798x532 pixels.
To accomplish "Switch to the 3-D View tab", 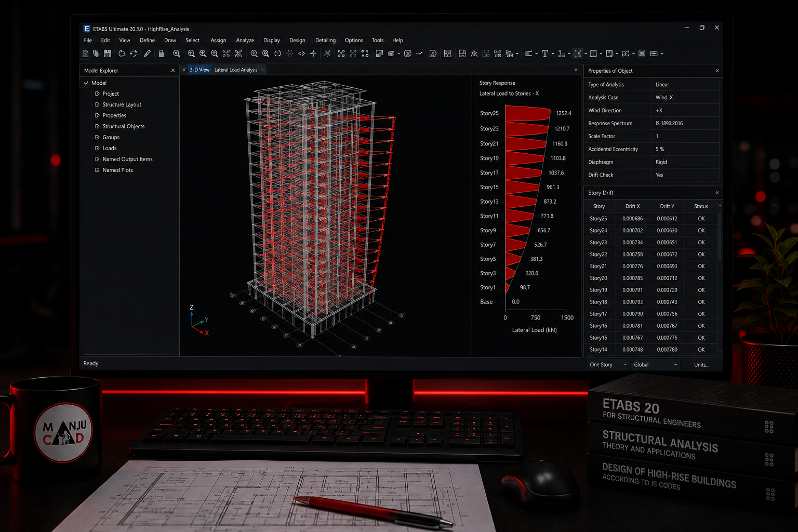I will 199,70.
